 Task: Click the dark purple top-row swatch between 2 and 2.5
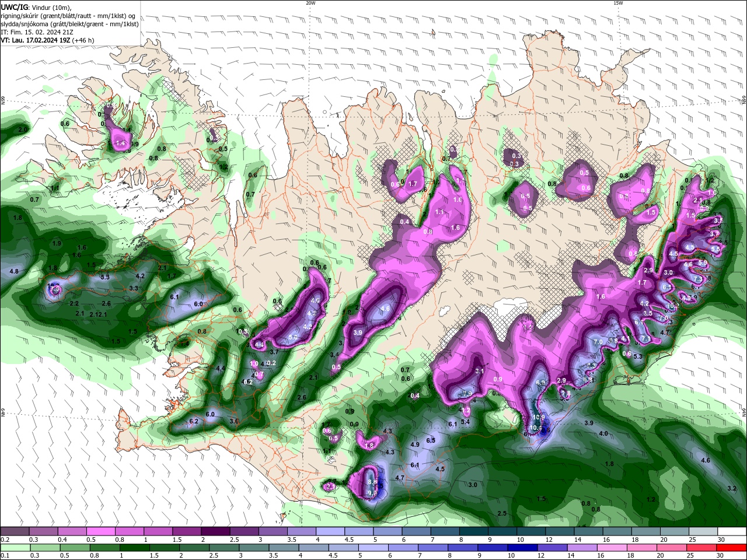point(215,531)
